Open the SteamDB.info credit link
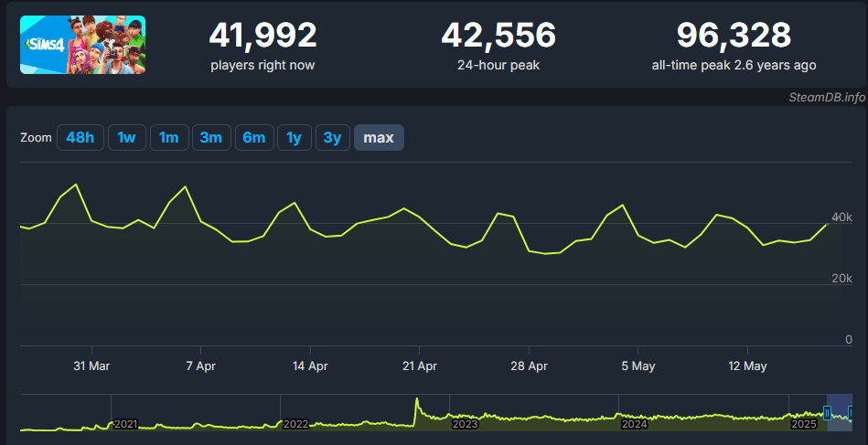This screenshot has width=868, height=445. click(827, 97)
